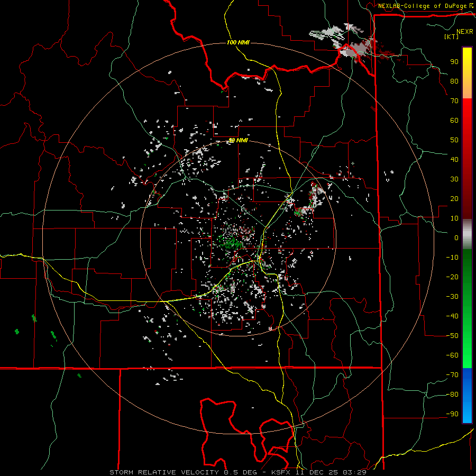This screenshot has height=476, width=476.
Task: Click the 50 NMI range ring label
Action: pyautogui.click(x=238, y=140)
